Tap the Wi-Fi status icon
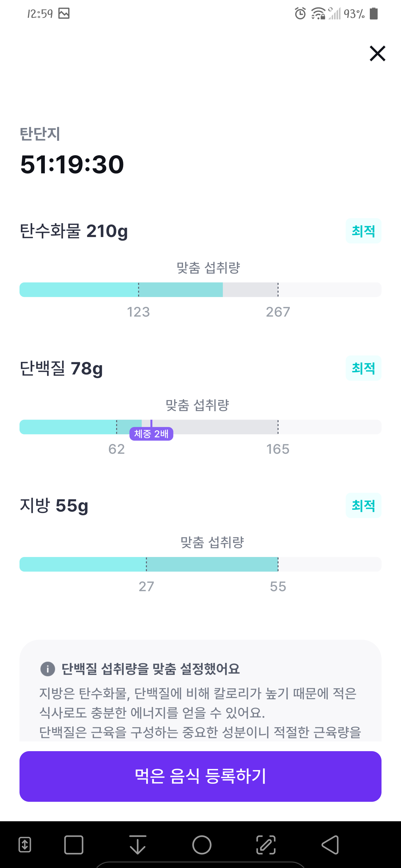 click(x=318, y=13)
